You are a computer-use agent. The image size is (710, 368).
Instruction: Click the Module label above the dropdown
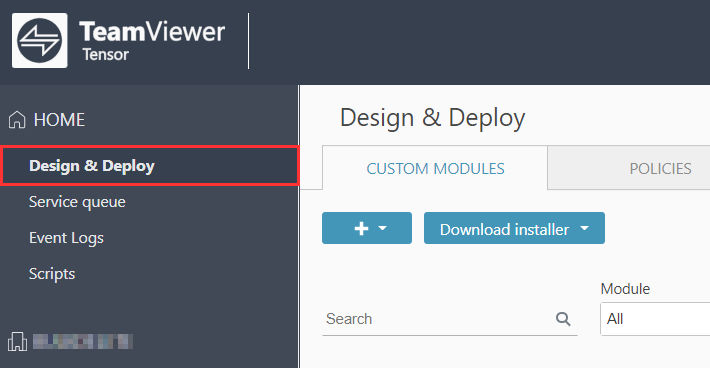point(625,289)
